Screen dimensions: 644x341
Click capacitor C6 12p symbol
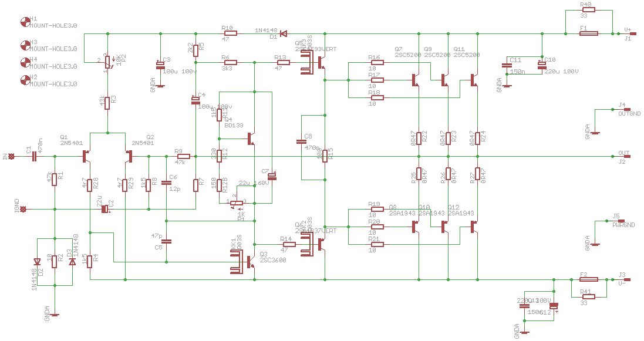166,183
